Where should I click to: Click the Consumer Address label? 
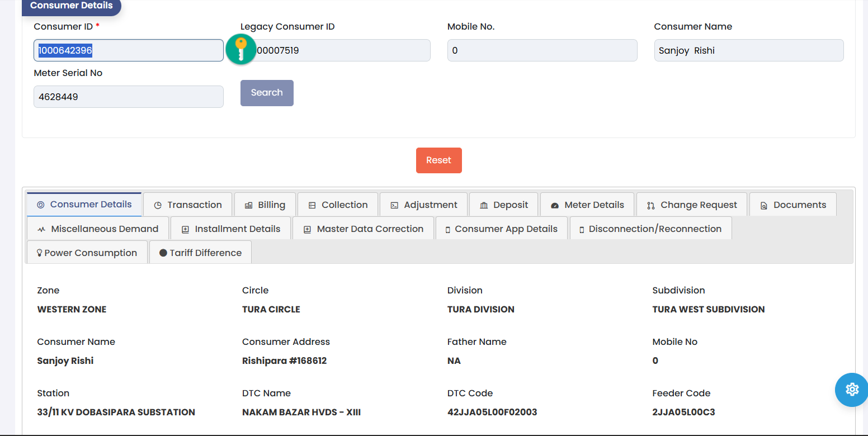pyautogui.click(x=286, y=342)
